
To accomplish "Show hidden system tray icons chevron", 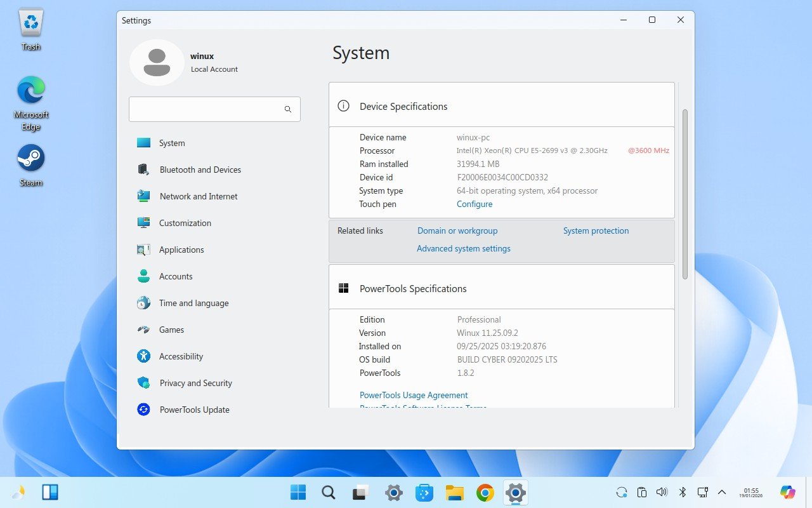I will tap(722, 492).
